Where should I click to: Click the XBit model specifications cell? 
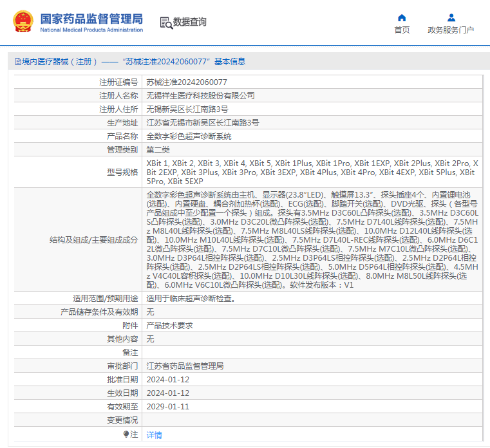(312, 172)
